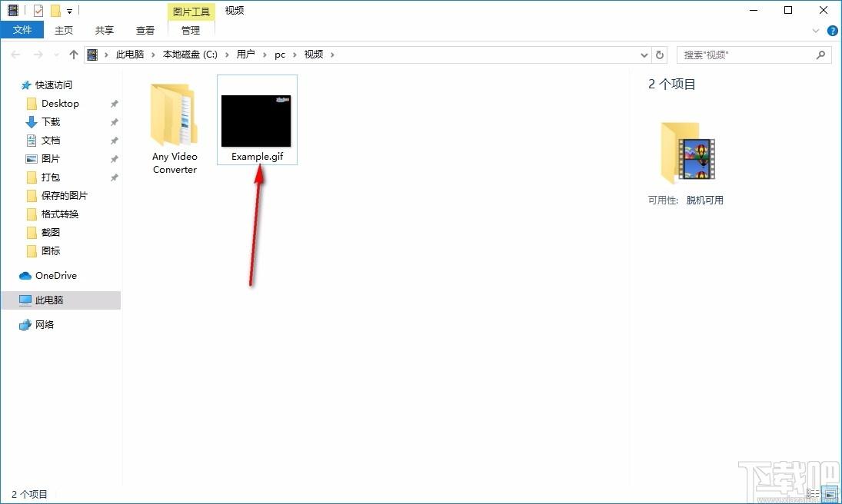Click the video folder icon in address bar

[x=92, y=55]
